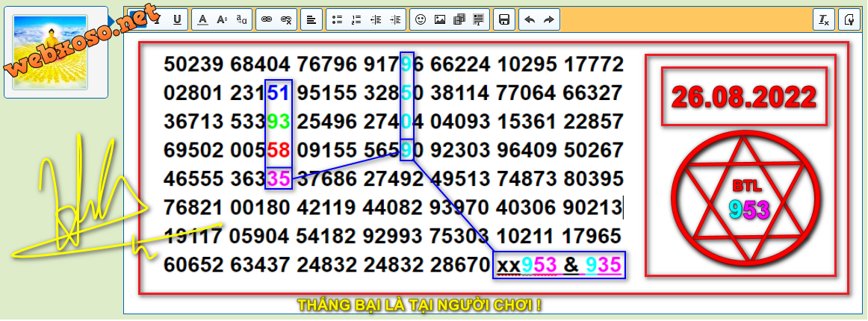Save the draft with the floppy icon
Viewport: 868px width, 321px height.
click(x=504, y=20)
